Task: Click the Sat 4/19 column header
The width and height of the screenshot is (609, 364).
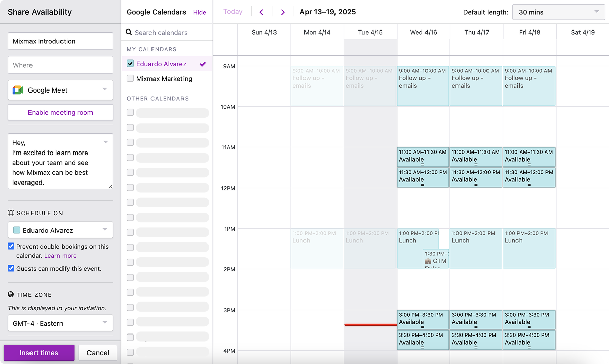Action: point(583,32)
